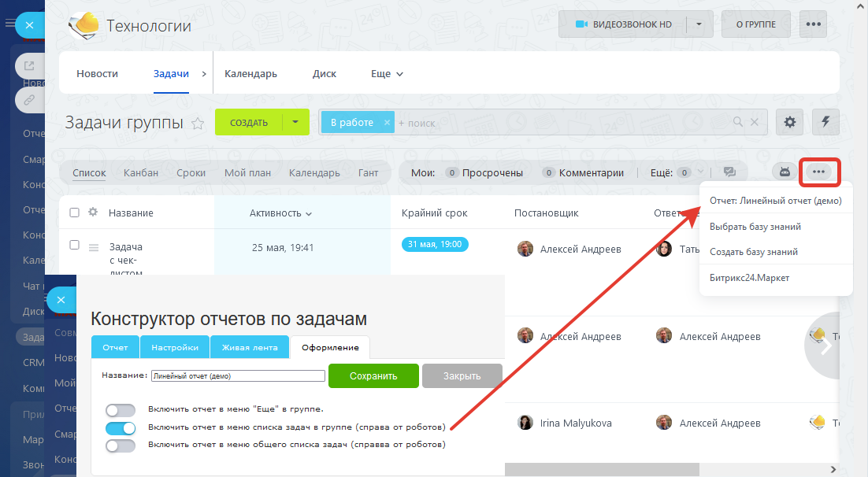Image resolution: width=868 pixels, height=477 pixels.
Task: Click the chat bubbles icon in filter bar
Action: pyautogui.click(x=729, y=172)
